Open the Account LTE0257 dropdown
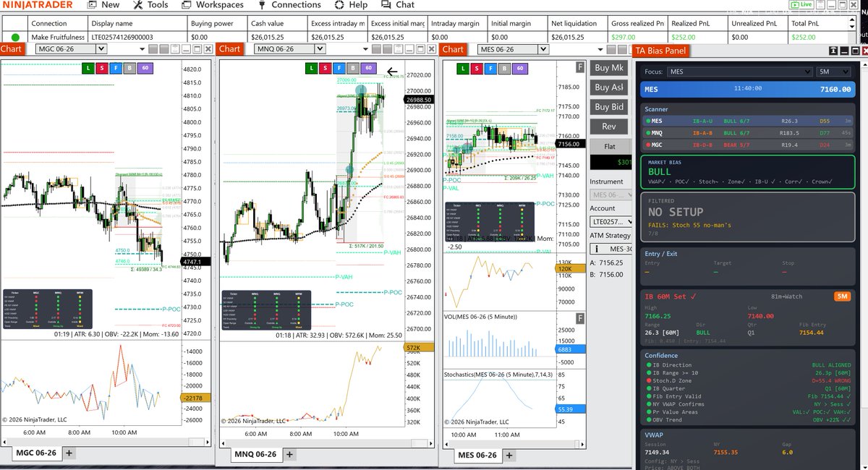 (612, 221)
